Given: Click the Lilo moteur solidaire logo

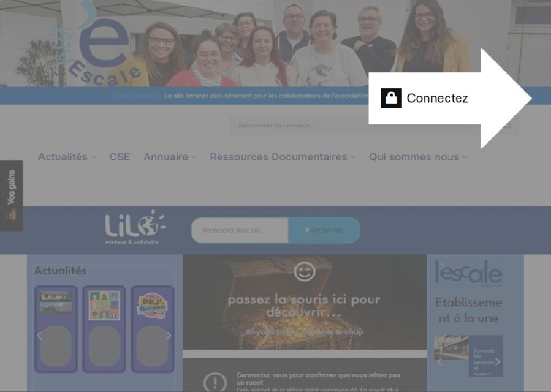Looking at the screenshot, I should click(x=135, y=227).
